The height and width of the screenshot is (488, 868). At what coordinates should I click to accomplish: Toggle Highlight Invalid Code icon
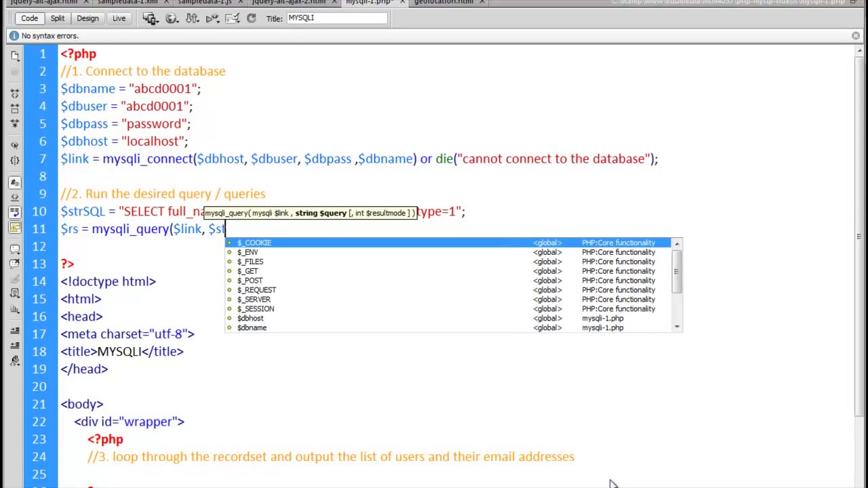tap(15, 197)
